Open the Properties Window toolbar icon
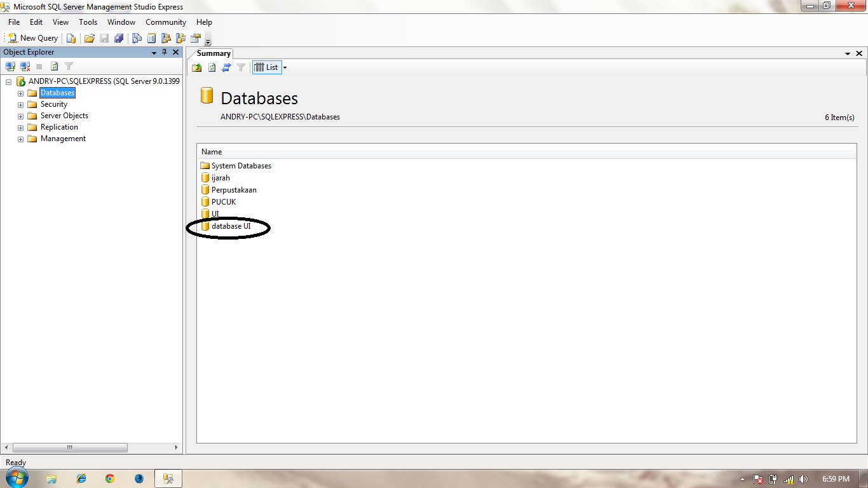868x488 pixels. (196, 38)
